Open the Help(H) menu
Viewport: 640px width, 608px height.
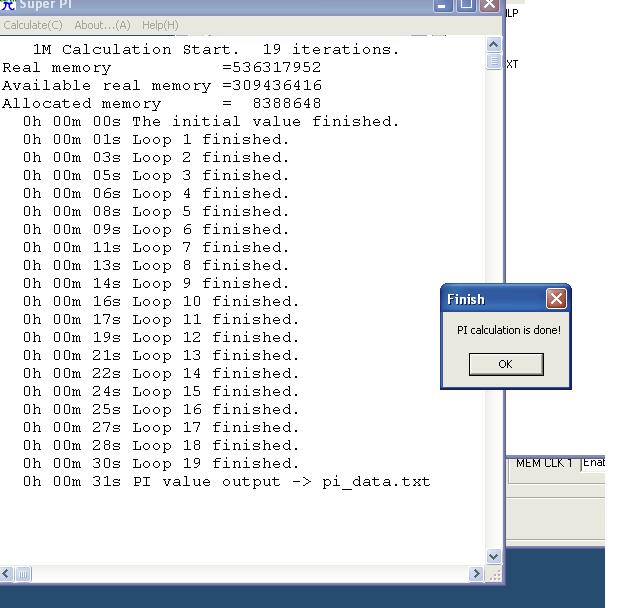(x=160, y=25)
